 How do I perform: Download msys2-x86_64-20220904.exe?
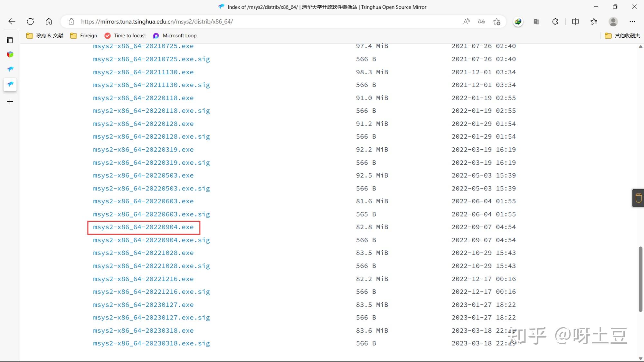point(143,227)
